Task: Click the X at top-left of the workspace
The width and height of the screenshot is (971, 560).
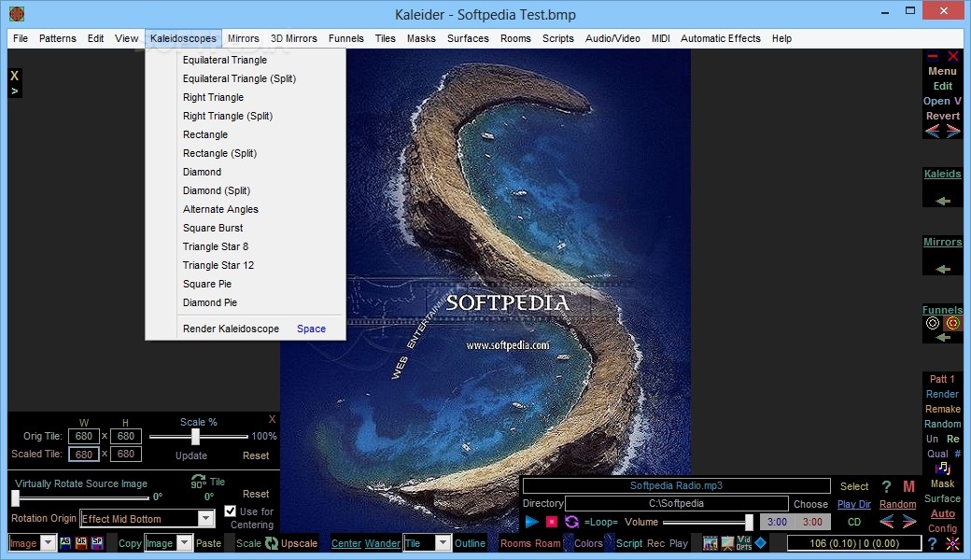Action: click(x=14, y=76)
